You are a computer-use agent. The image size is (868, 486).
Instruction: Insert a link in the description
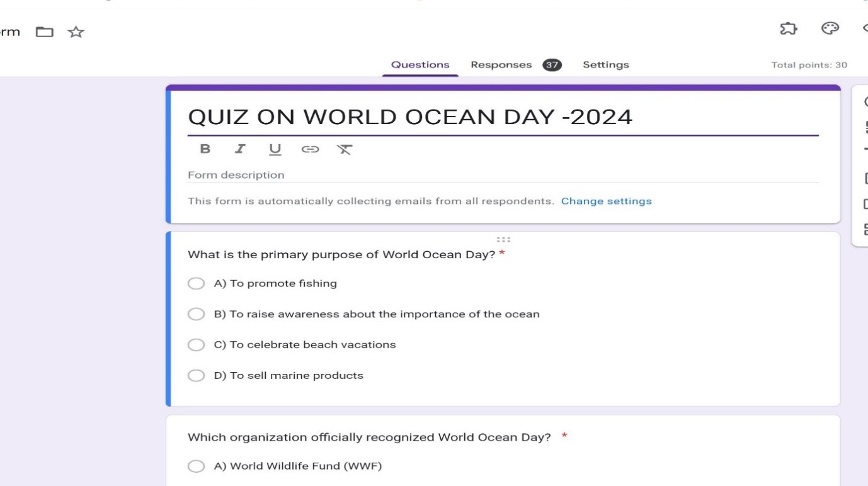[311, 149]
